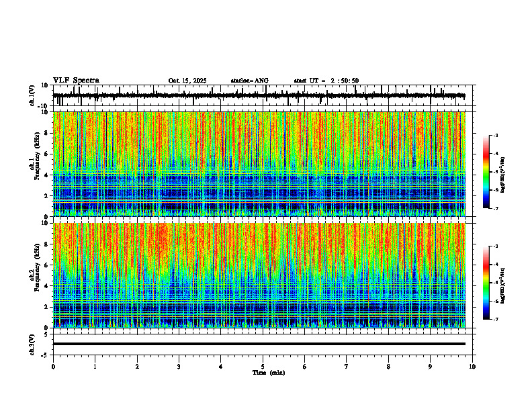
Task: Click the ch.1 spectrogram 2 kHz tick label
Action: (x=46, y=196)
